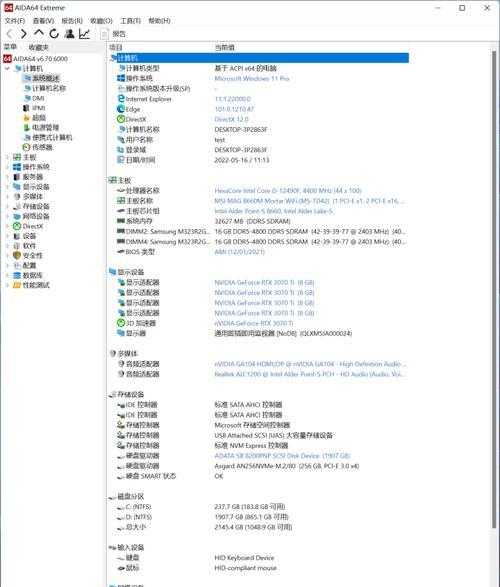Open the Internet Explorer version 11.1.22000.0 link
Viewport: 500px width, 587px height.
pos(232,99)
